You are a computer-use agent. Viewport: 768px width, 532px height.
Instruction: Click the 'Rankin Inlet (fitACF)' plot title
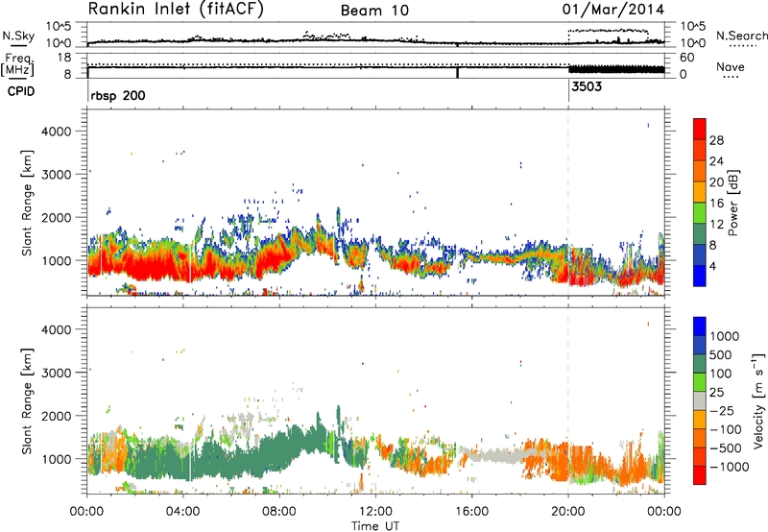(176, 10)
